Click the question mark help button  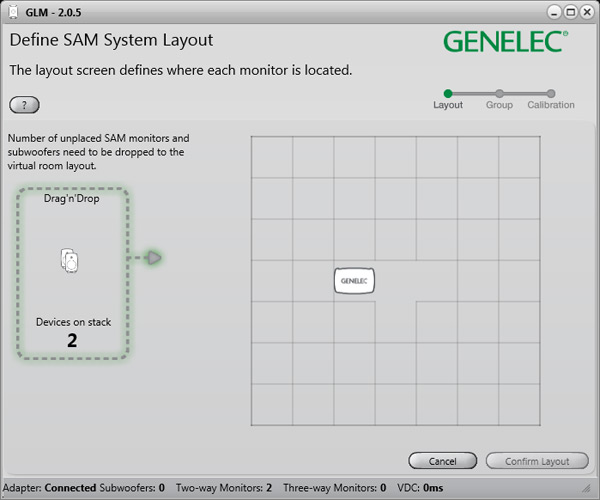pyautogui.click(x=24, y=105)
